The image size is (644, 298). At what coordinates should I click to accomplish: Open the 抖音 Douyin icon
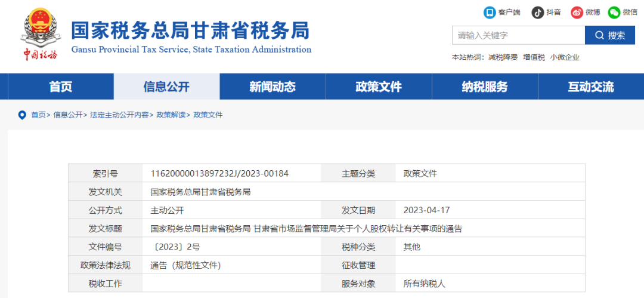pyautogui.click(x=538, y=13)
